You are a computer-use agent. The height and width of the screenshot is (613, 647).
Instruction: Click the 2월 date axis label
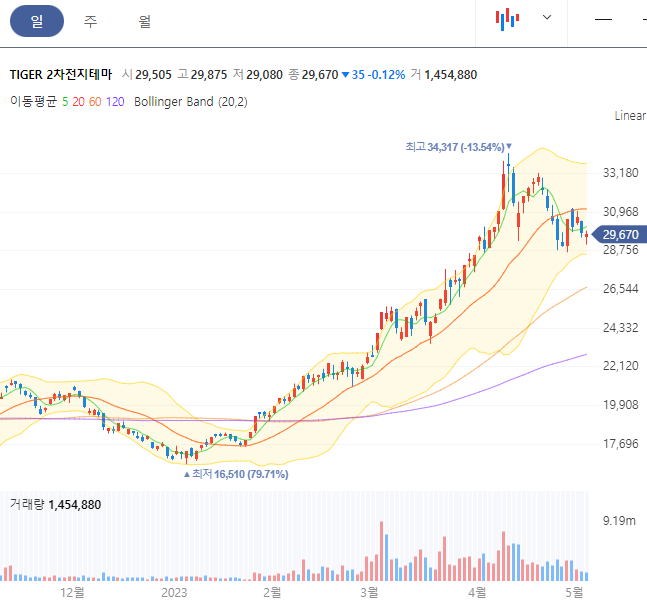[x=272, y=593]
